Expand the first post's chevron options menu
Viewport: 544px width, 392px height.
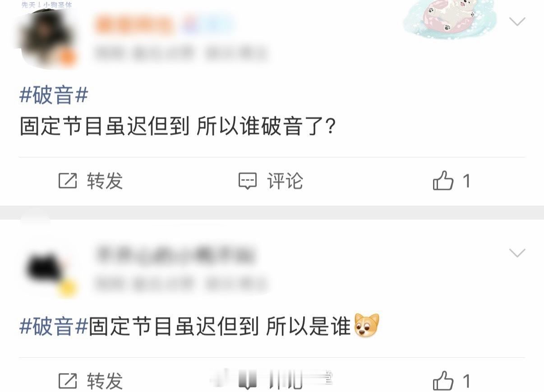[517, 21]
